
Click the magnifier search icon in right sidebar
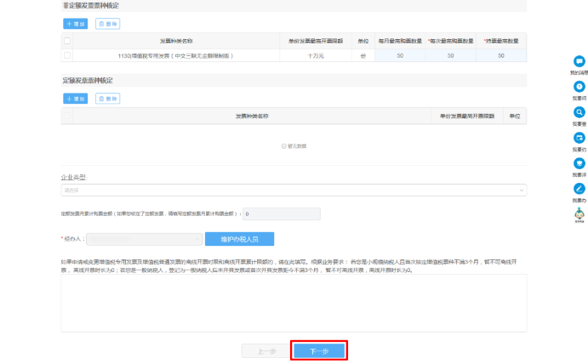(579, 111)
